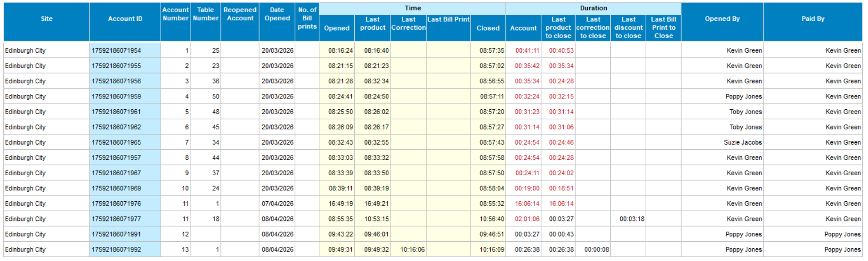This screenshot has width=868, height=261.
Task: Click the 16:06:14 account duration cell
Action: 527,204
